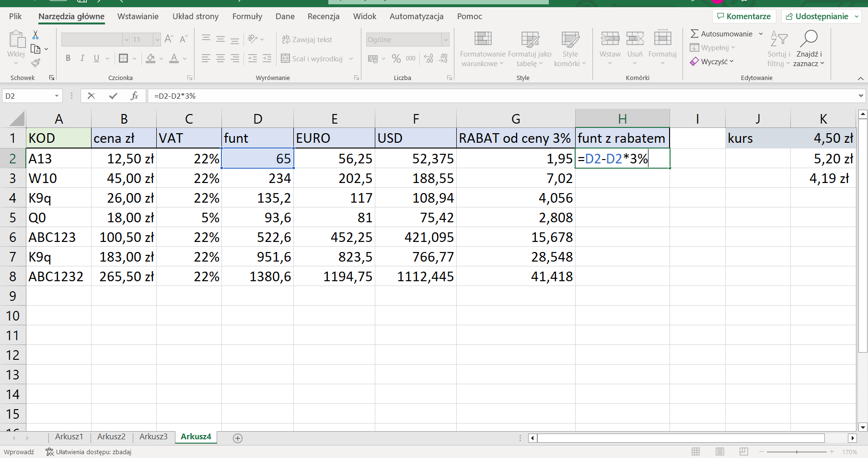Image resolution: width=868 pixels, height=458 pixels.
Task: Click the Decrease font size icon
Action: click(184, 39)
